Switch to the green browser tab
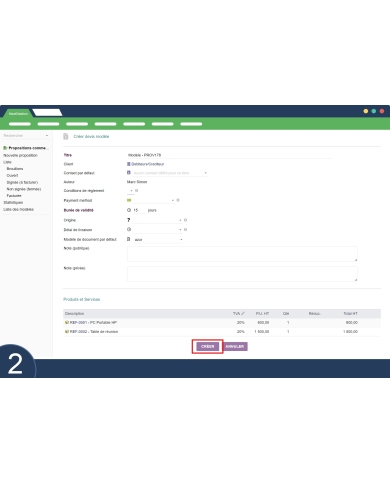This screenshot has width=390, height=484. (18, 113)
